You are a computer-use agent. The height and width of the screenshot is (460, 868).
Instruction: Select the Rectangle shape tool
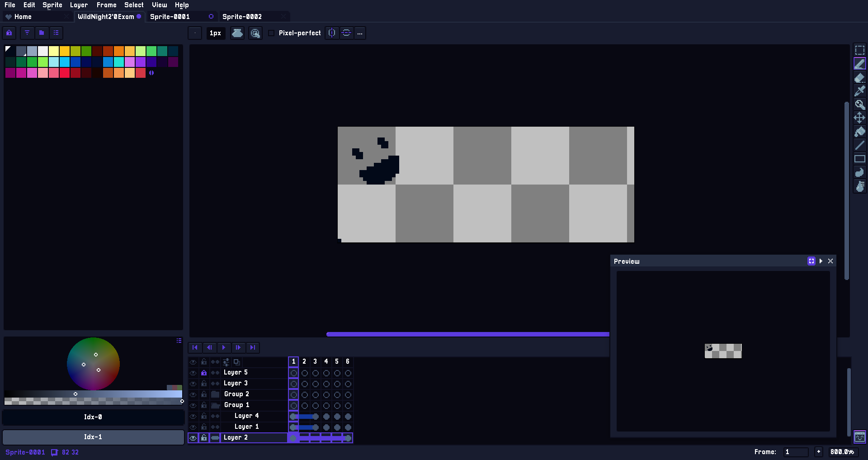(859, 159)
